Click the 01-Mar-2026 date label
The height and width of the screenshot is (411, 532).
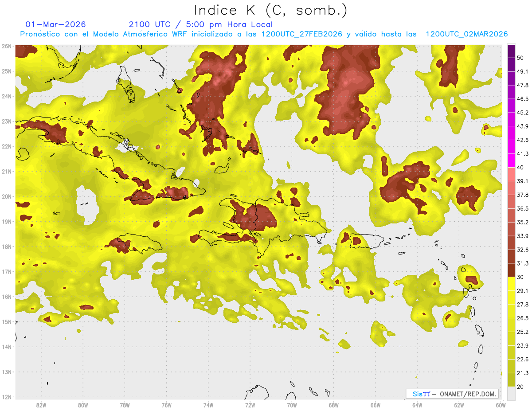[56, 24]
